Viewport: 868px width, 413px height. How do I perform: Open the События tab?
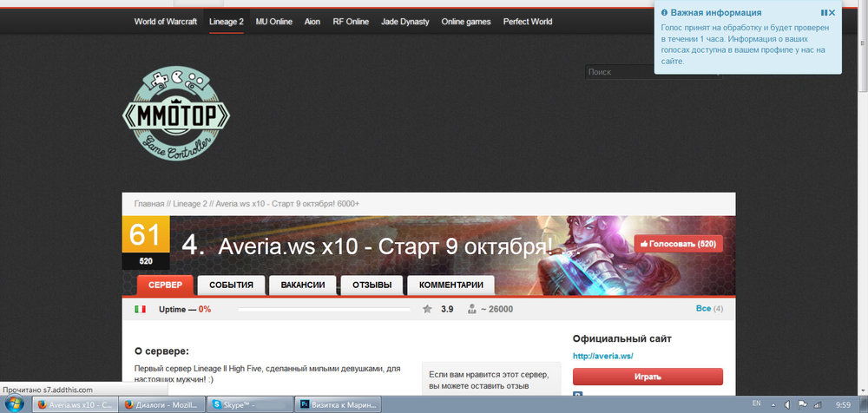click(231, 285)
